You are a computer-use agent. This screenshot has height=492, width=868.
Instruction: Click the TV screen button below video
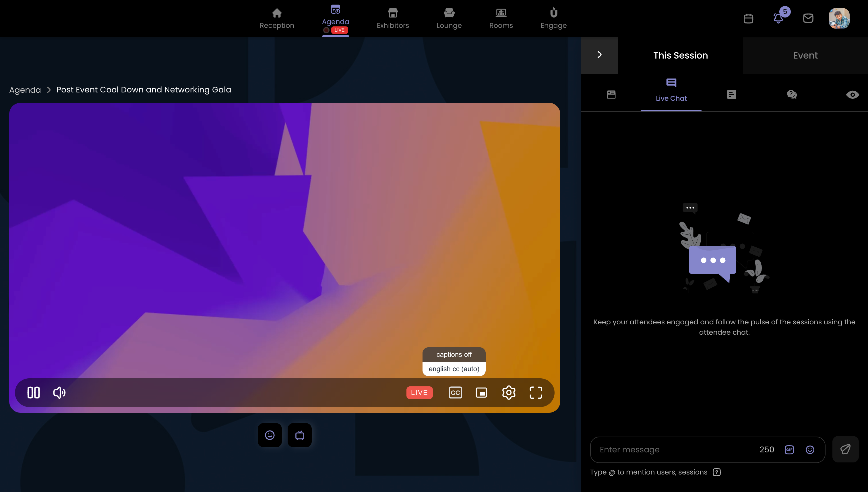point(300,435)
